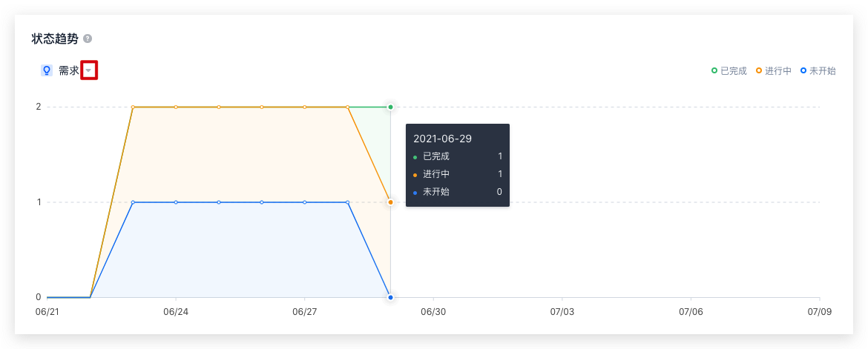Click the 07/03 x-axis date label
The image size is (868, 349).
tap(562, 312)
